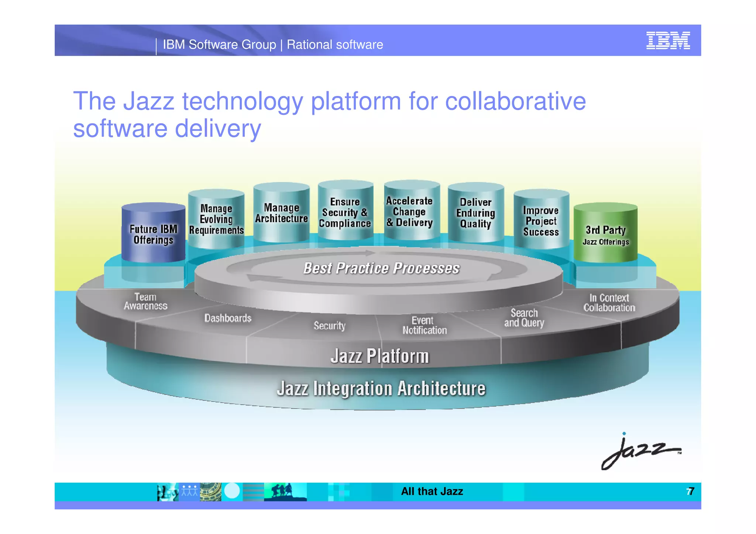
Task: Click the footer thumbnail of climbing silhouettes
Action: pyautogui.click(x=285, y=492)
